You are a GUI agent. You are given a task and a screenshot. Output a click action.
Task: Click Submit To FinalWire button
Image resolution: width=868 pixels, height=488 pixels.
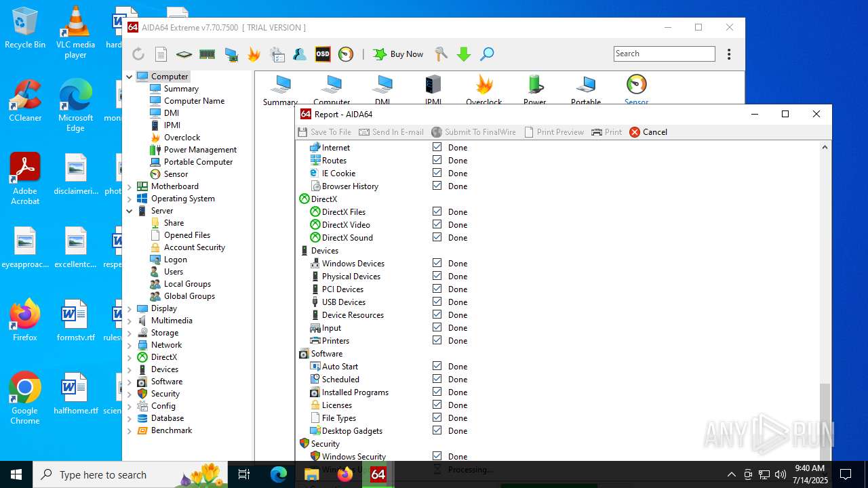coord(473,132)
